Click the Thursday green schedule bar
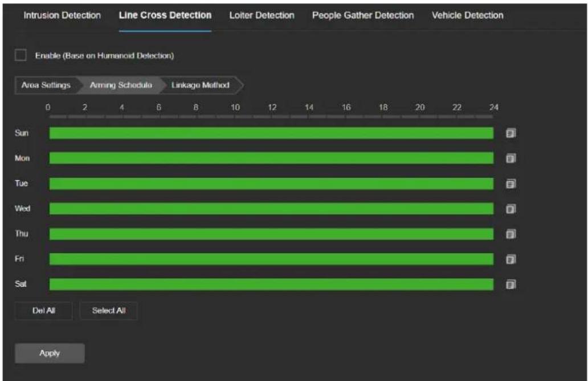Screen dimensions: 588x381 coord(272,234)
